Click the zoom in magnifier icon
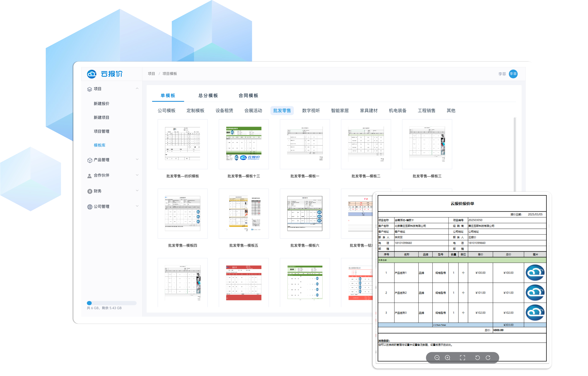Image resolution: width=588 pixels, height=376 pixels. click(x=447, y=357)
